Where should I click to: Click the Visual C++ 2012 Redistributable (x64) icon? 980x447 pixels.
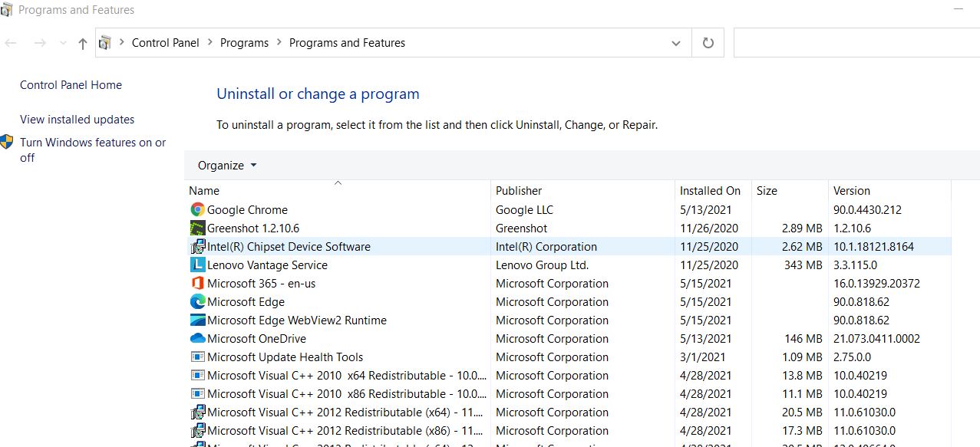[197, 412]
